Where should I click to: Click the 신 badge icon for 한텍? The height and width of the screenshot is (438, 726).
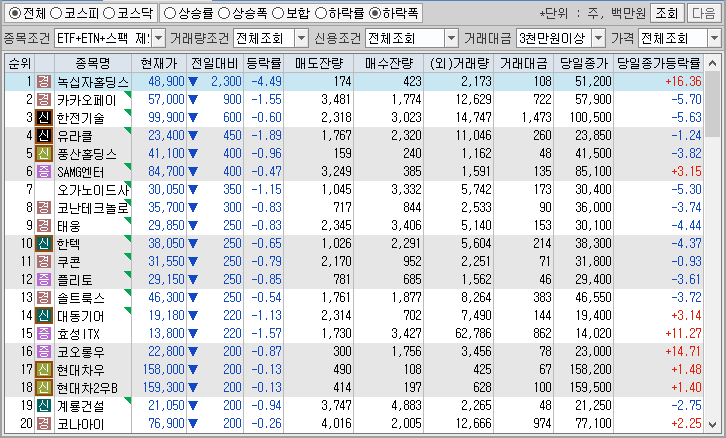coord(44,244)
